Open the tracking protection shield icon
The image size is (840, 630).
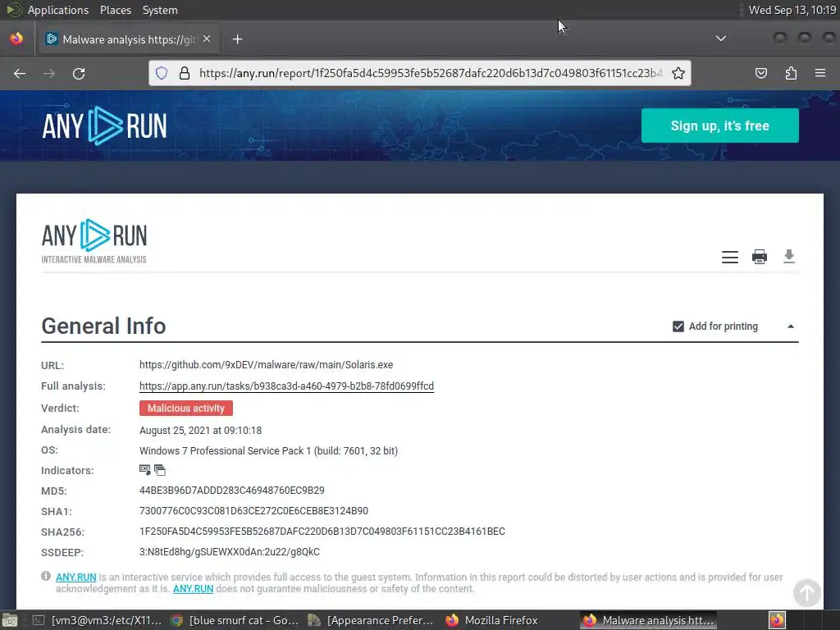tap(162, 73)
